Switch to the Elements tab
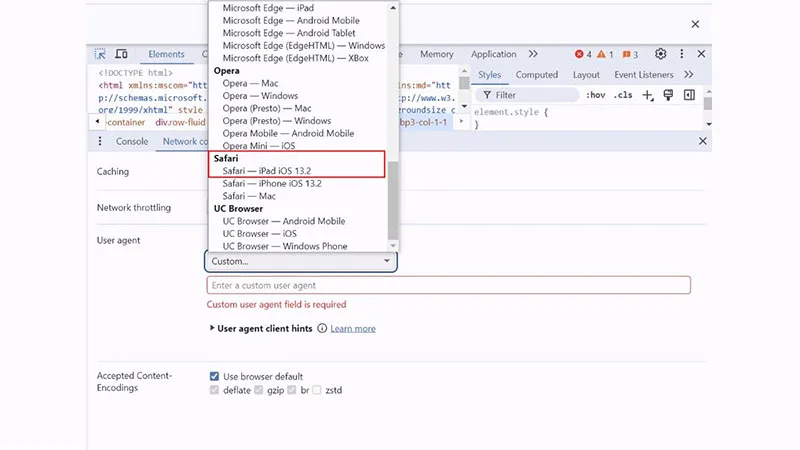Image resolution: width=800 pixels, height=450 pixels. (x=166, y=54)
